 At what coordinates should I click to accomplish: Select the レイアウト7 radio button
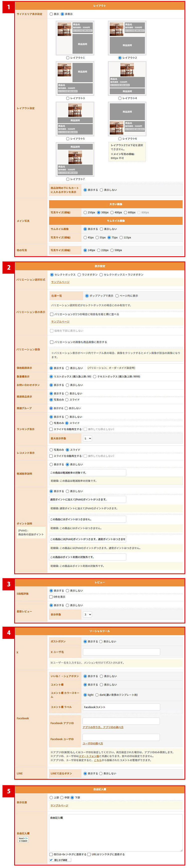coord(68,179)
